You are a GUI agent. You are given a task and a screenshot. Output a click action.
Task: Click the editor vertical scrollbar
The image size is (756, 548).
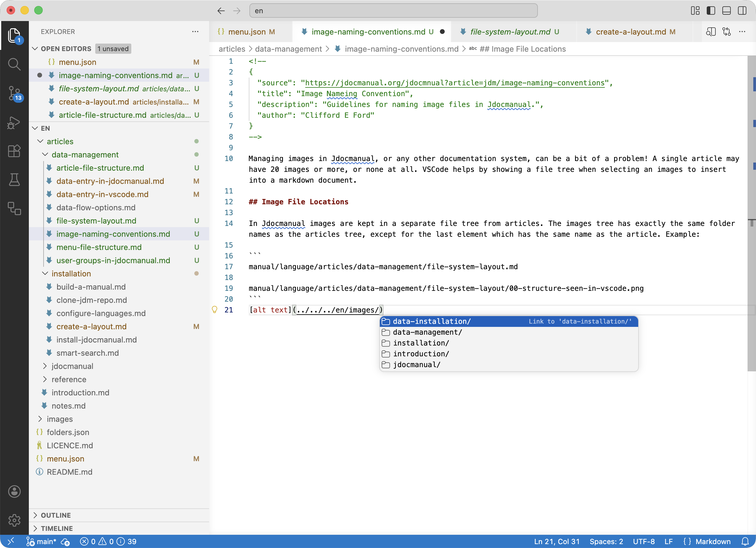751,213
